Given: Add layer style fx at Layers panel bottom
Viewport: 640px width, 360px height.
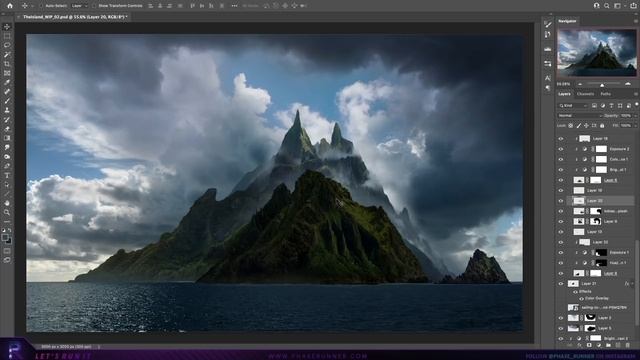Looking at the screenshot, I should tap(579, 345).
